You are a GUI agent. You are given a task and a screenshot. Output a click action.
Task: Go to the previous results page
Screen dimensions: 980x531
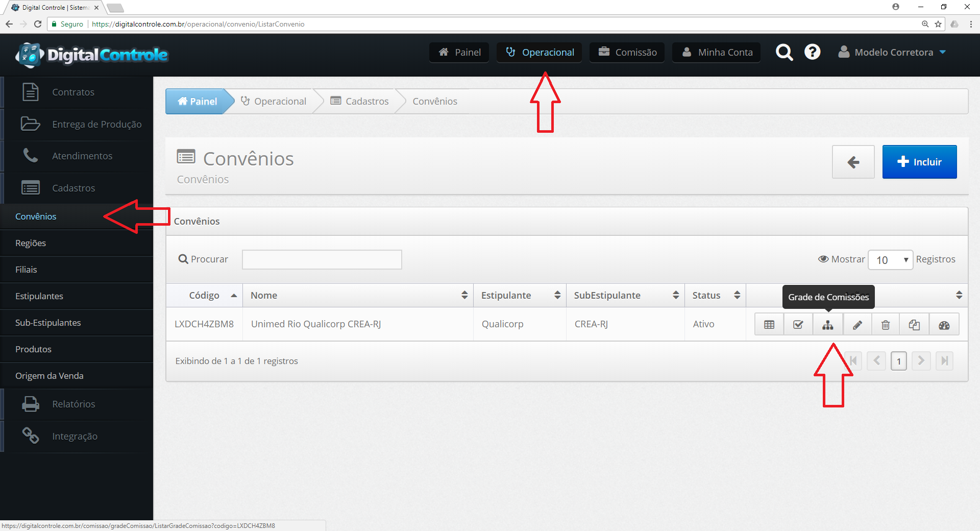coord(876,361)
